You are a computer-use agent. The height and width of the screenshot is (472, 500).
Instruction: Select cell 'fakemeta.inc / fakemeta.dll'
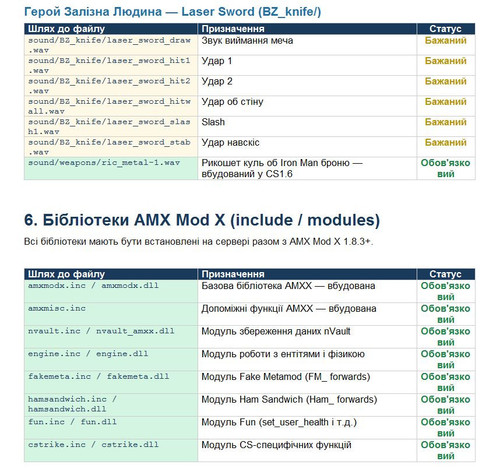click(x=111, y=382)
